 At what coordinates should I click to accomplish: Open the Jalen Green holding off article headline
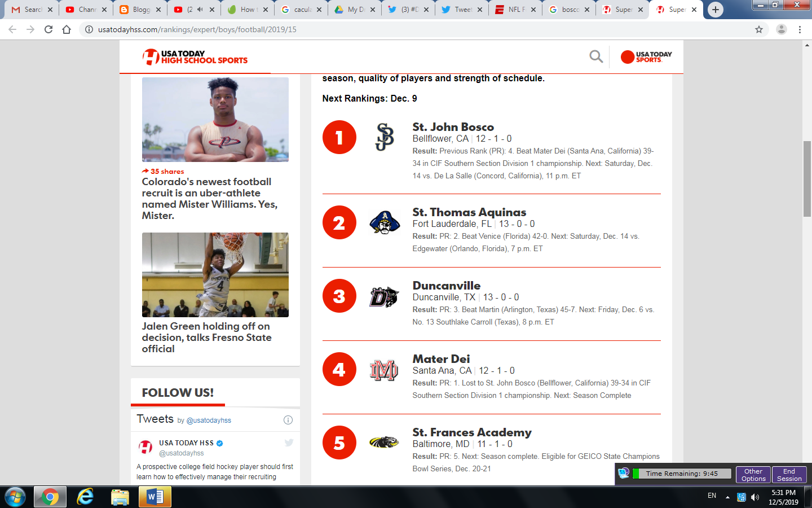207,338
